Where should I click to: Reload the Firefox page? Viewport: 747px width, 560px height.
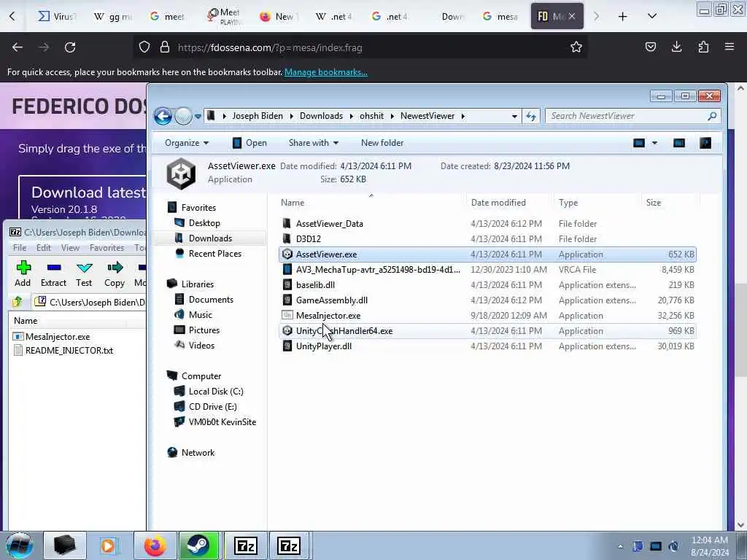[70, 47]
